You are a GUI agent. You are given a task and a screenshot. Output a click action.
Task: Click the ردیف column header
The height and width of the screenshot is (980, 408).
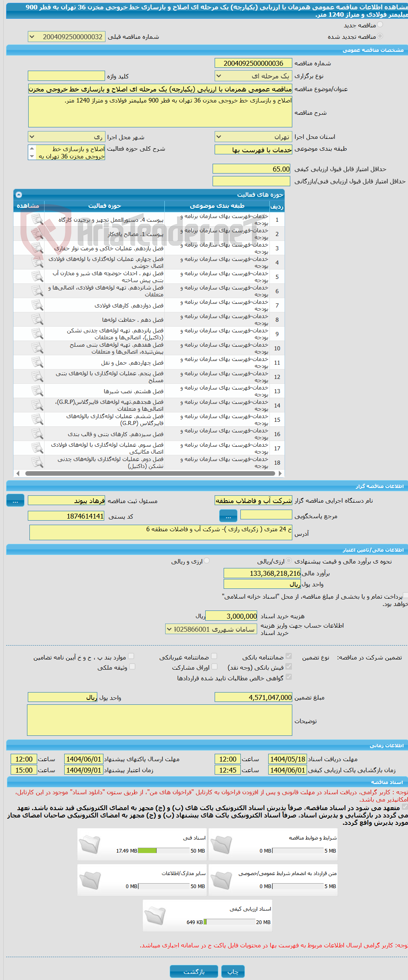pyautogui.click(x=277, y=206)
